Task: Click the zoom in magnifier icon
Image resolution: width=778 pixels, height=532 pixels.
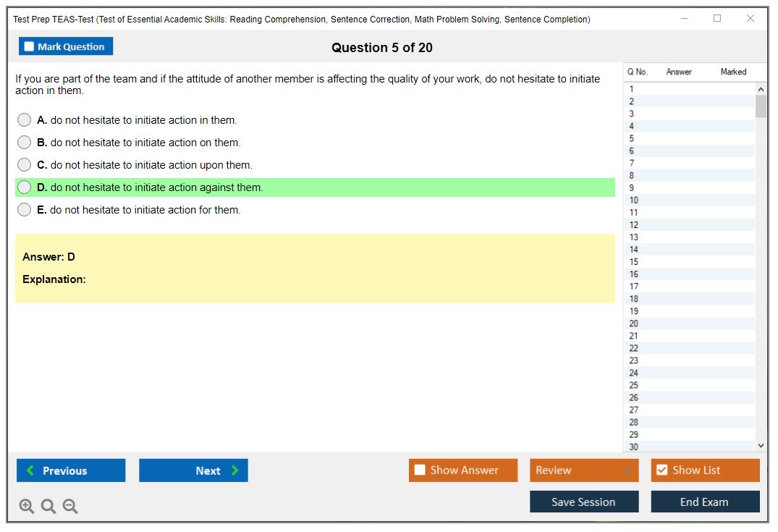Action: point(27,507)
